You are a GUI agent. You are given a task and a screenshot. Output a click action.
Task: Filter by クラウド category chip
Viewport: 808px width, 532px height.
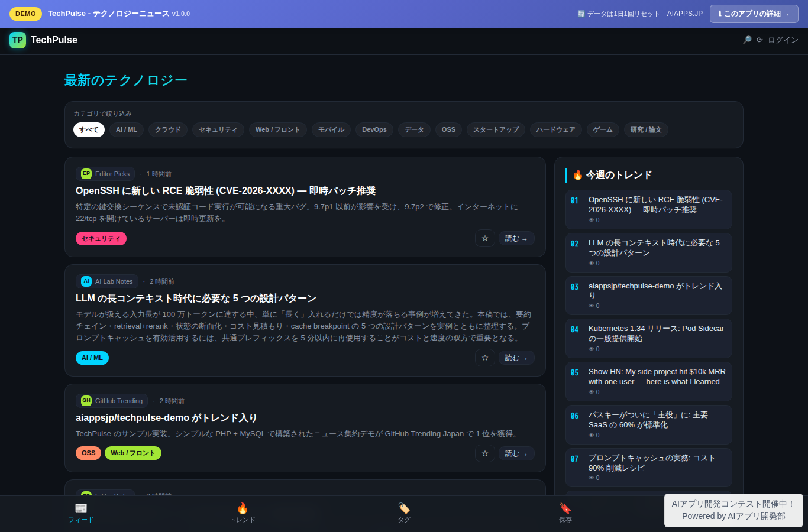[168, 129]
